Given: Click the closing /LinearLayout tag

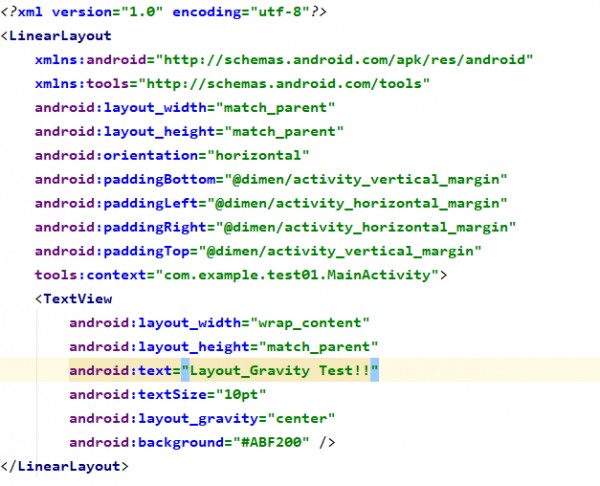Looking at the screenshot, I should (64, 466).
